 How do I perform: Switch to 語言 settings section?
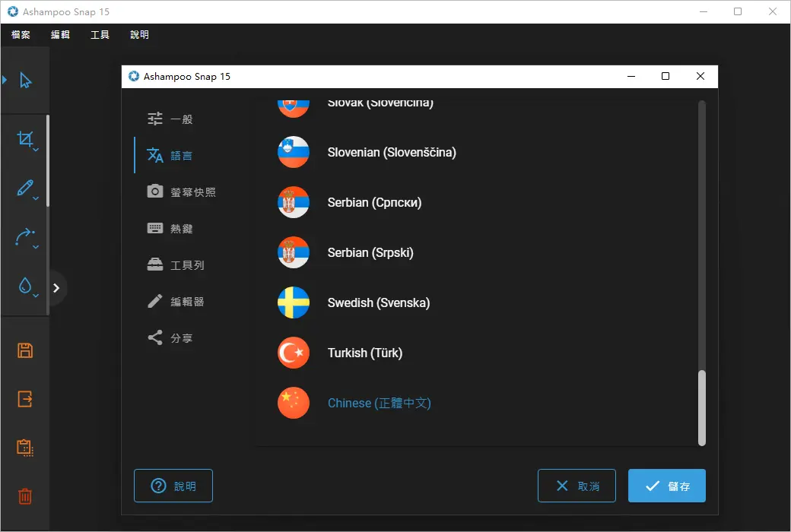click(x=170, y=155)
